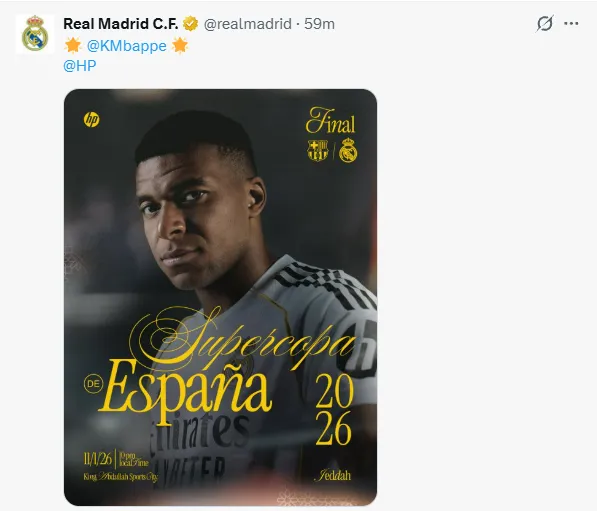
Task: Open the three-dot More options menu
Action: tap(571, 24)
